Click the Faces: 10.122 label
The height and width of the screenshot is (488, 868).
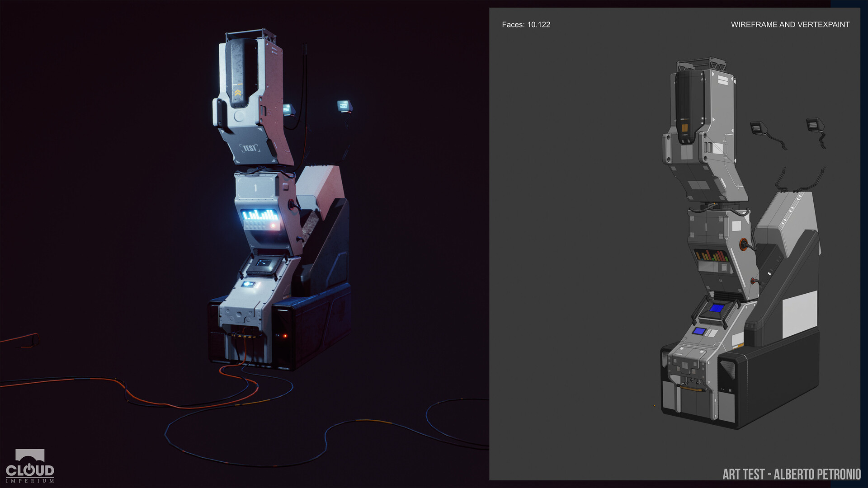pos(526,25)
